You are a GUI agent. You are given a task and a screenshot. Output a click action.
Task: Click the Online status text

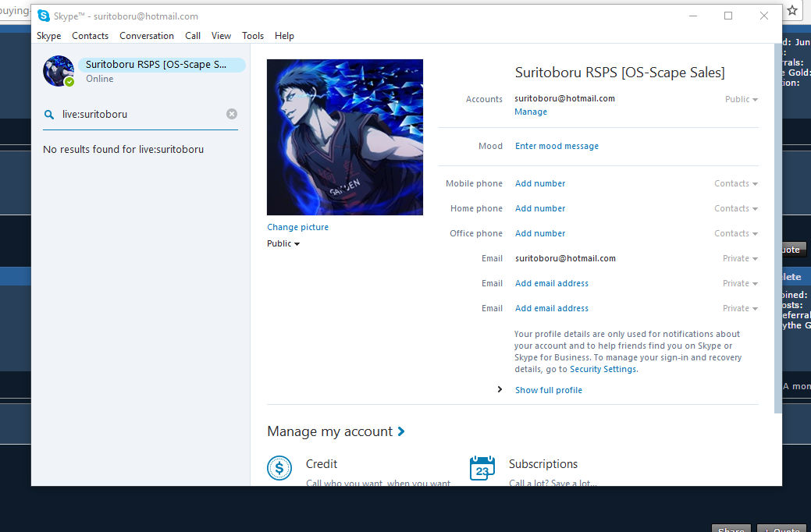pyautogui.click(x=99, y=79)
